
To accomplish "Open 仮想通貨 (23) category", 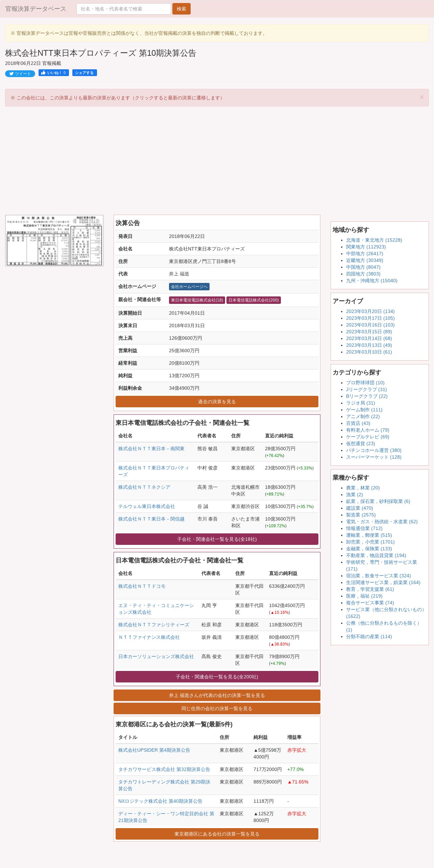I will tap(360, 443).
